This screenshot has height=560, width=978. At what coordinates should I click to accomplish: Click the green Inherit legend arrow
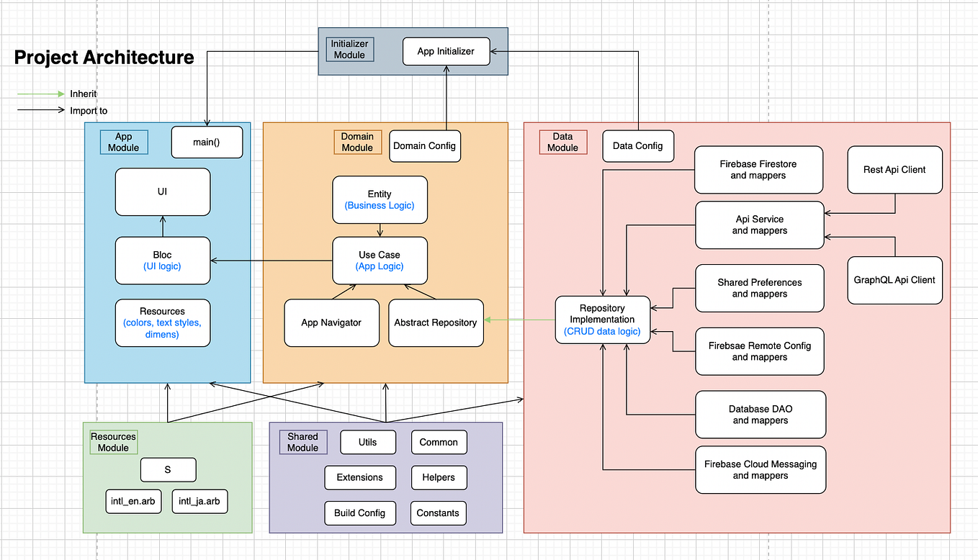(x=40, y=94)
